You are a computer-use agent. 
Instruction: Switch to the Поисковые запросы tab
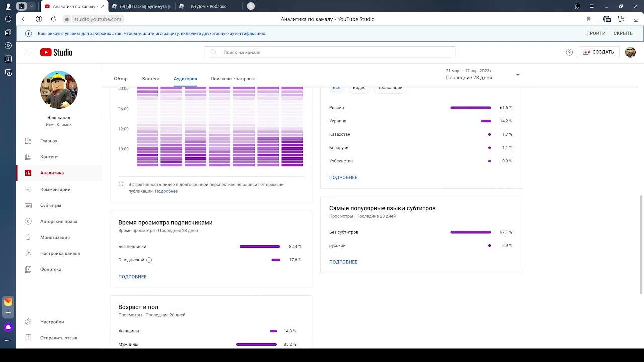[x=232, y=79]
